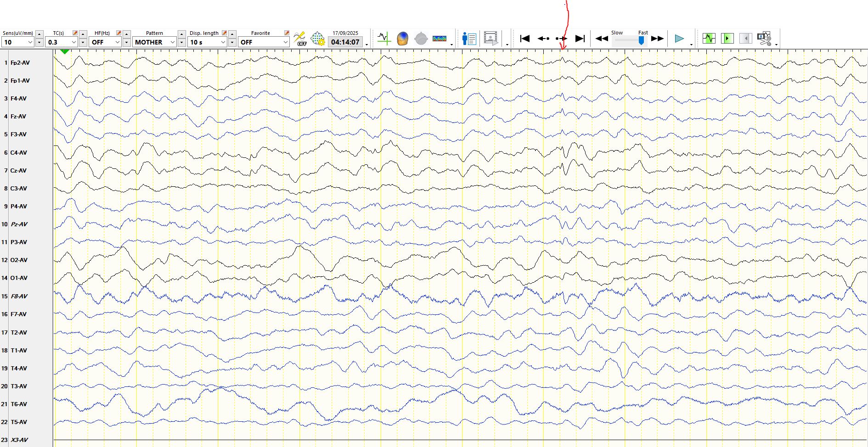Image resolution: width=868 pixels, height=447 pixels.
Task: Toggle the green page-forward mode button
Action: coord(727,39)
